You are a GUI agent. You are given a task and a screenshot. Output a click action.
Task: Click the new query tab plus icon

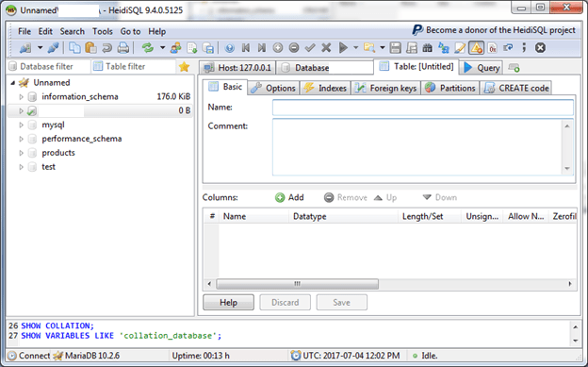coord(514,68)
